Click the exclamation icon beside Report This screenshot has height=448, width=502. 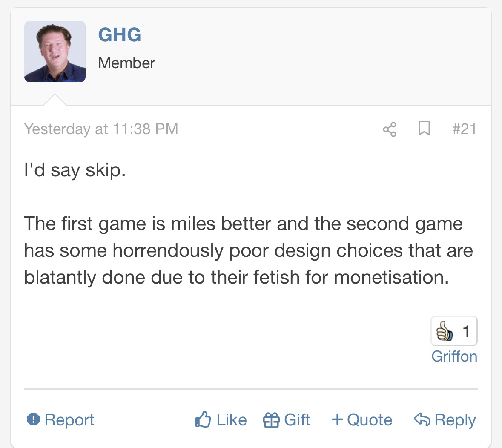coord(33,419)
